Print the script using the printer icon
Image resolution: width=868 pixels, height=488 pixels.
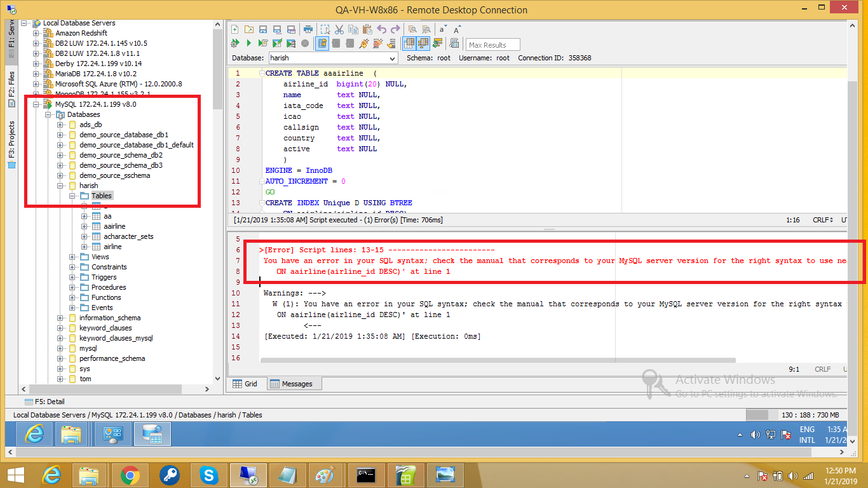click(308, 29)
